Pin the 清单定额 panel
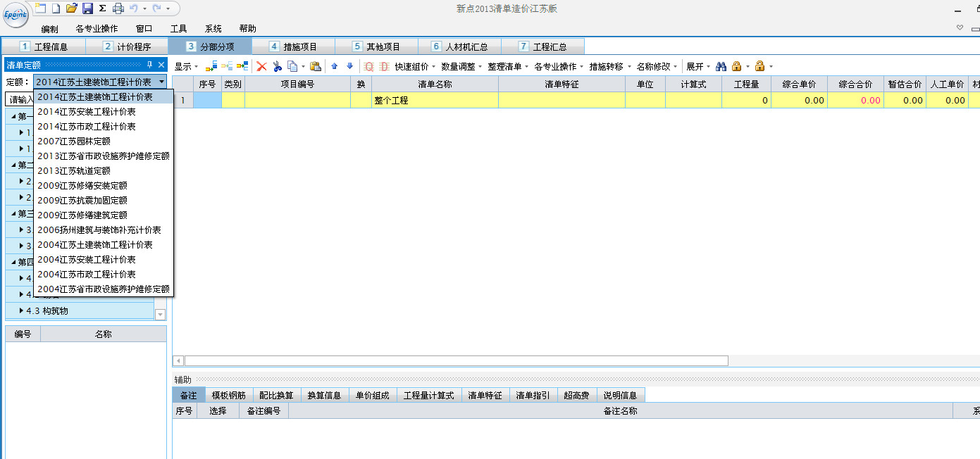 tap(149, 65)
